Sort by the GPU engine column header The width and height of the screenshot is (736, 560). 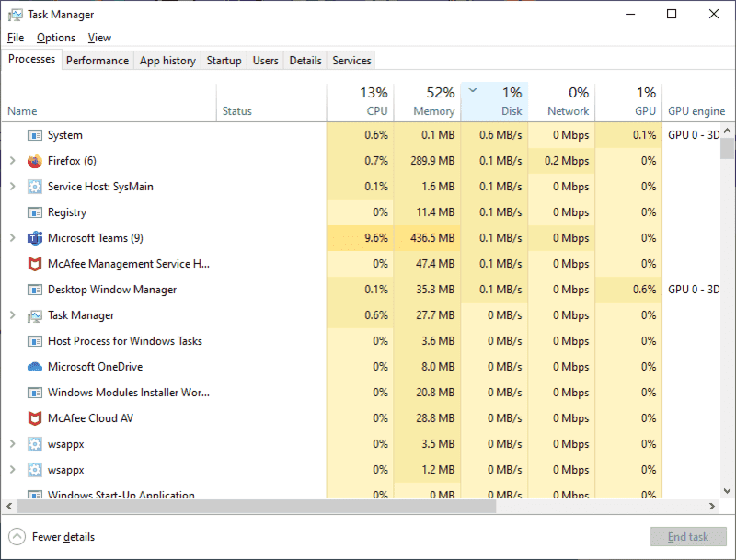(696, 102)
